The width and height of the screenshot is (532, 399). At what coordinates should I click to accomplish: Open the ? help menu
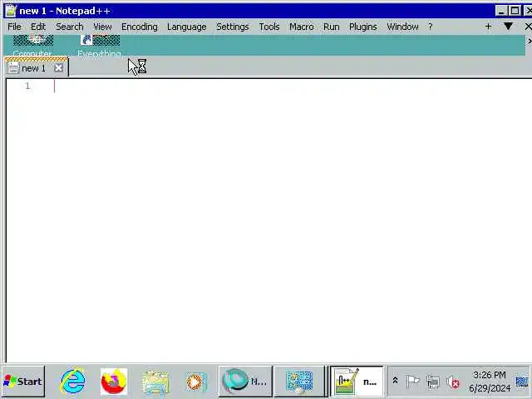coord(431,27)
